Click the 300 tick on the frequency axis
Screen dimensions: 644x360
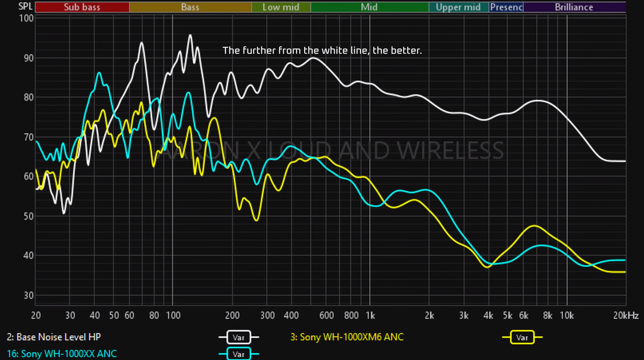pyautogui.click(x=268, y=315)
